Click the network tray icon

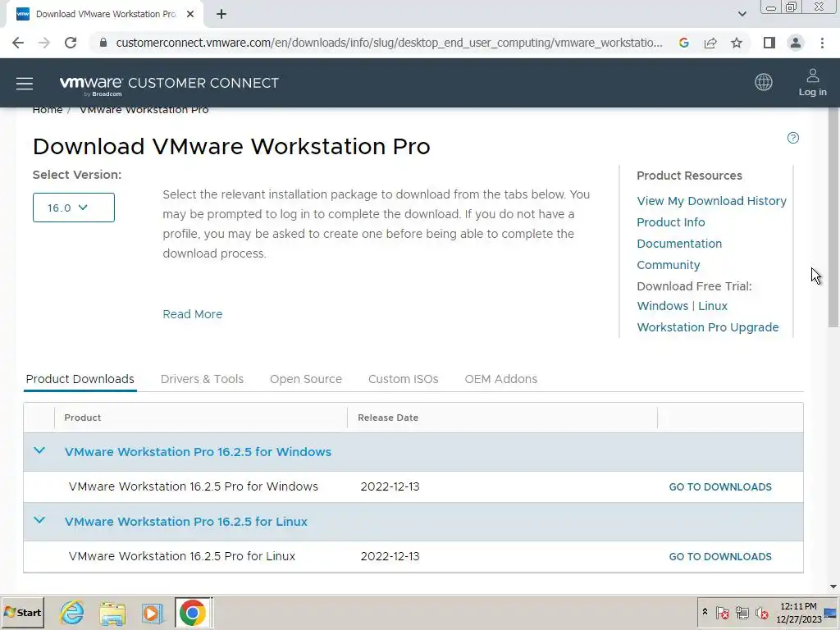coord(742,612)
